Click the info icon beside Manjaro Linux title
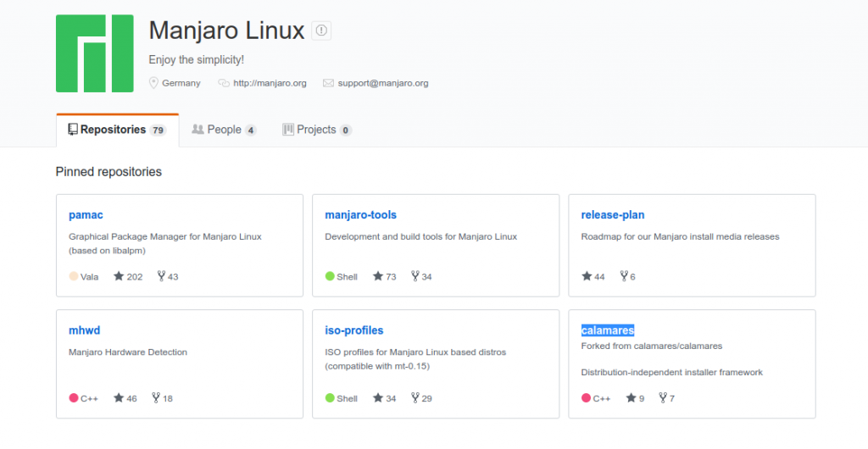The height and width of the screenshot is (449, 868). click(321, 31)
